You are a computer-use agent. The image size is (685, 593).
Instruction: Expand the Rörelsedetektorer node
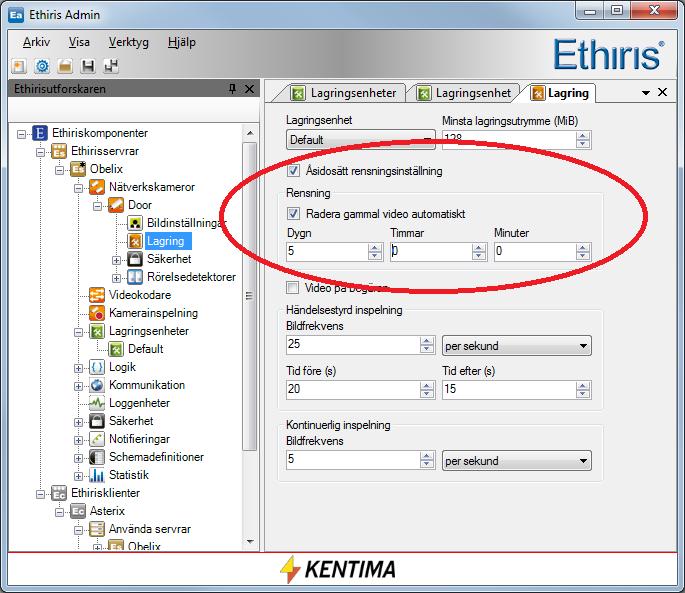point(116,277)
